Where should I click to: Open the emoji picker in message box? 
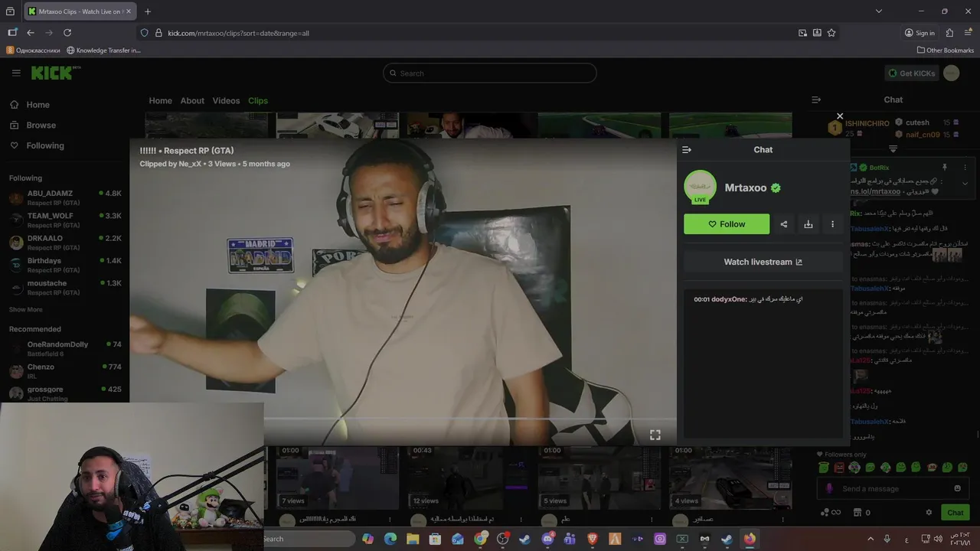tap(957, 488)
